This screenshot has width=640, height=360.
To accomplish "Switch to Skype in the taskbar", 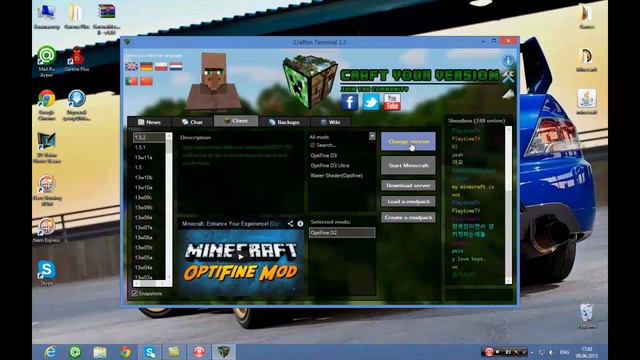I will pos(150,352).
